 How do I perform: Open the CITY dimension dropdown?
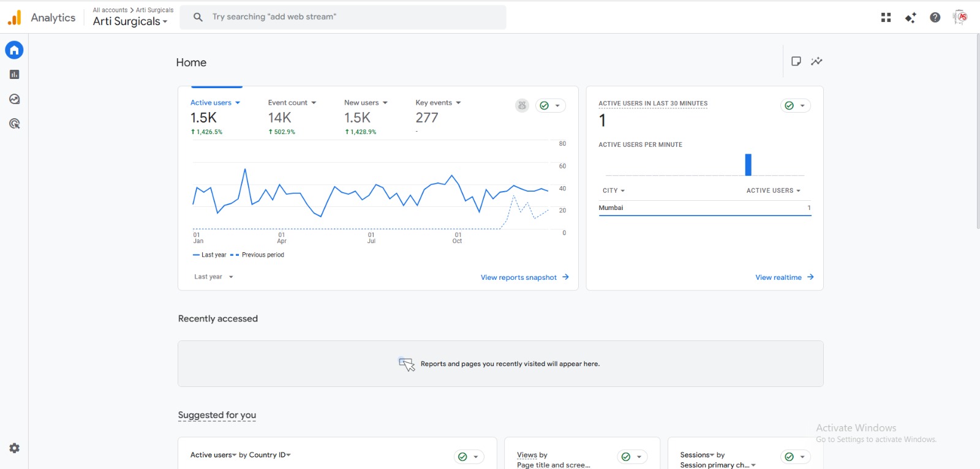tap(614, 190)
